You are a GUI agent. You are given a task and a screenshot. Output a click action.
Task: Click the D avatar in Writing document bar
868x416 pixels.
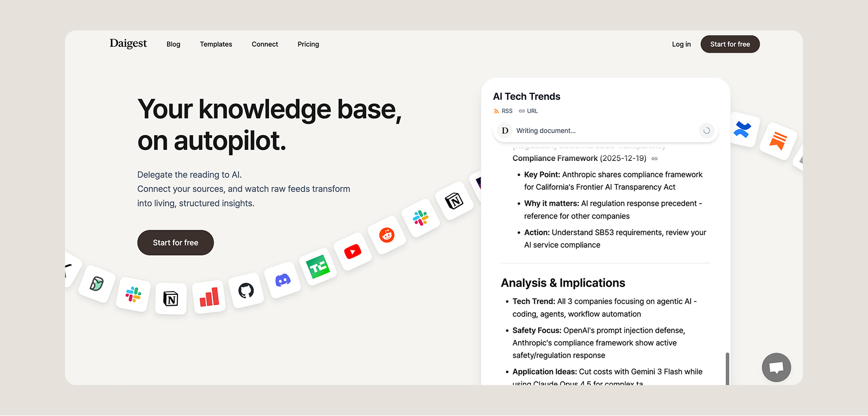click(x=505, y=131)
